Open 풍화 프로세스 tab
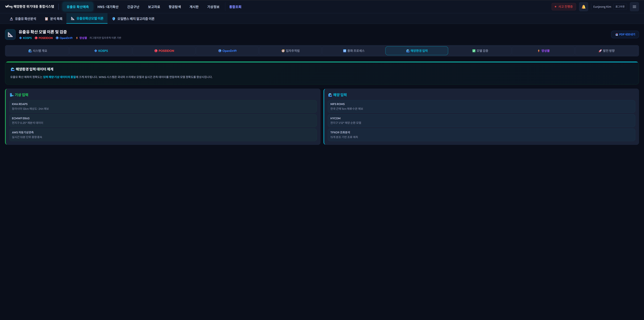Viewport: 644px width, 320px height. point(354,51)
